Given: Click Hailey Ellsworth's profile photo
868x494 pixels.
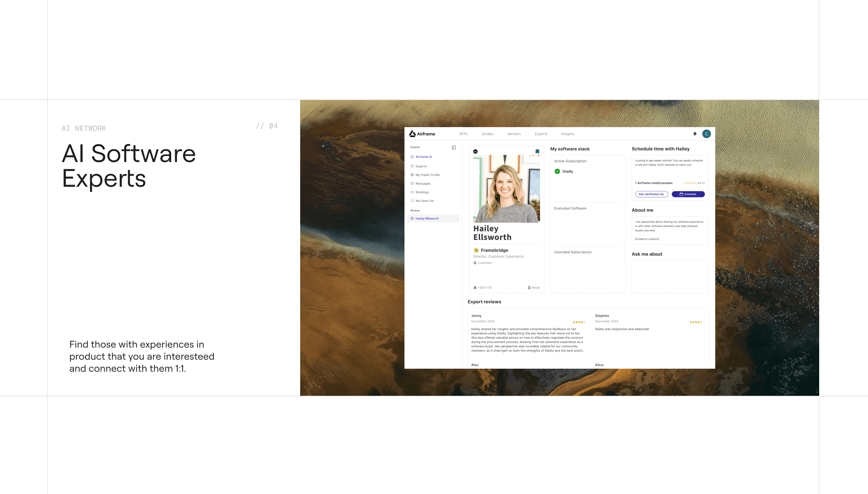Looking at the screenshot, I should tap(506, 189).
